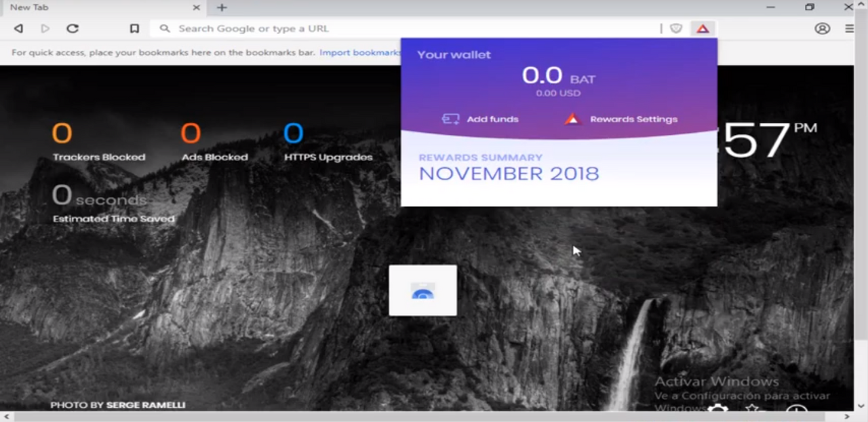Click the Your wallet heading

point(454,54)
